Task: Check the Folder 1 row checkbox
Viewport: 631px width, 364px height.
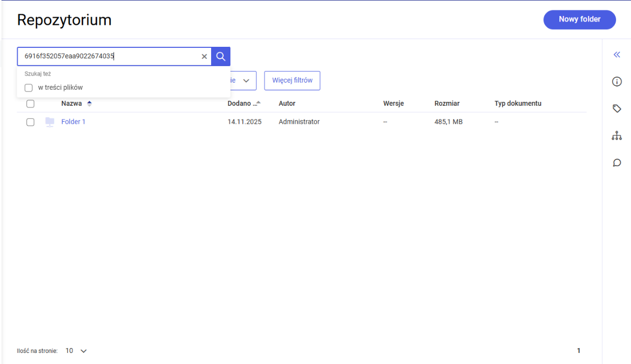Action: pyautogui.click(x=30, y=122)
